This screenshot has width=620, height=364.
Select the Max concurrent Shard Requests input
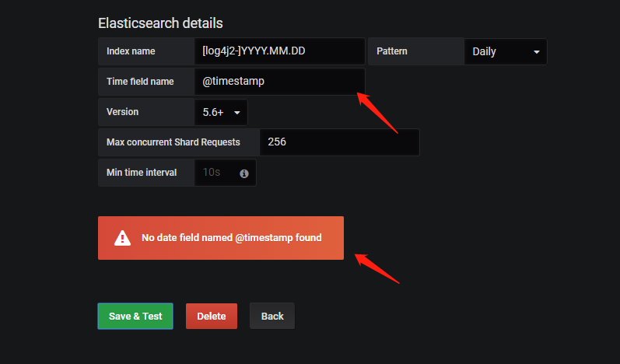339,142
